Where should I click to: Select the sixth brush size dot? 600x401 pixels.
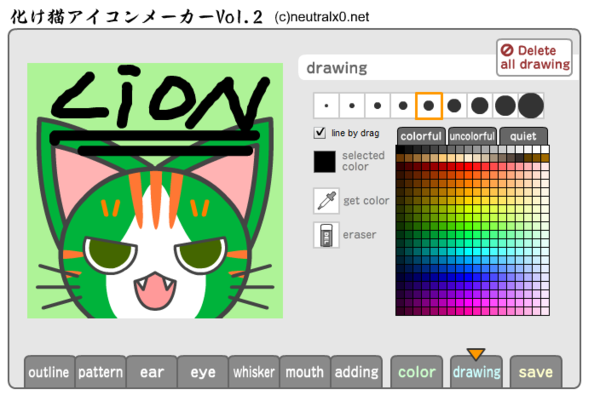pos(454,106)
